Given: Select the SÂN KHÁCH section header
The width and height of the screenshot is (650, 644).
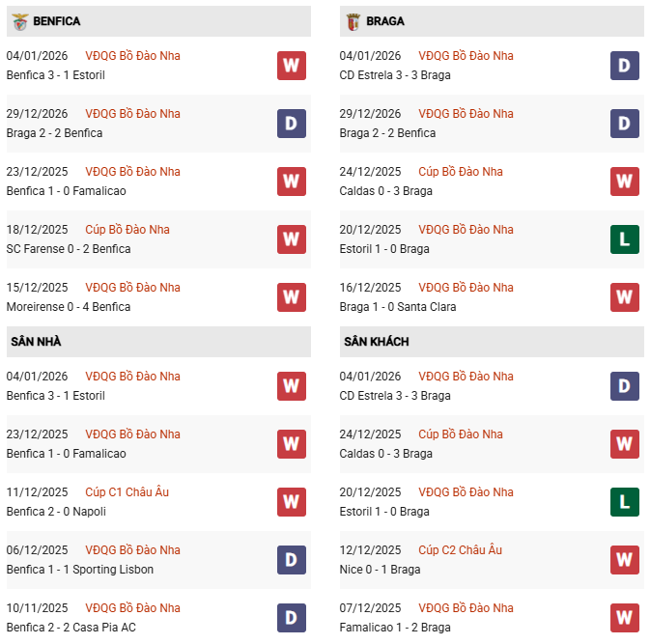Looking at the screenshot, I should (x=376, y=342).
